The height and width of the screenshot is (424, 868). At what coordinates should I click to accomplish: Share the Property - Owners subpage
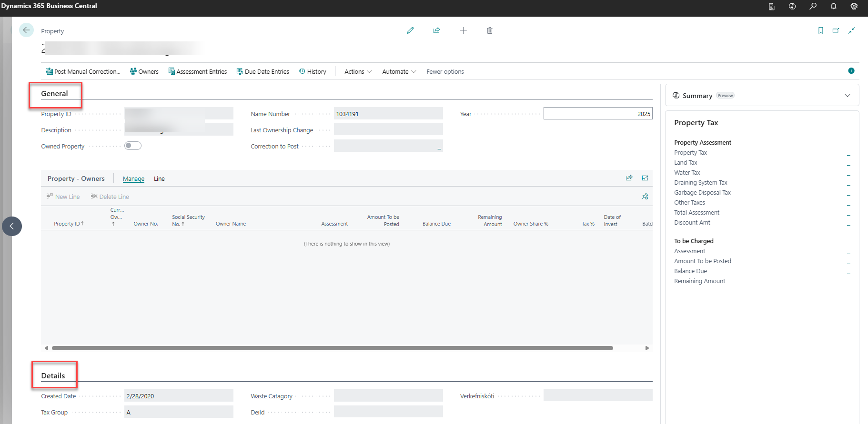point(629,178)
